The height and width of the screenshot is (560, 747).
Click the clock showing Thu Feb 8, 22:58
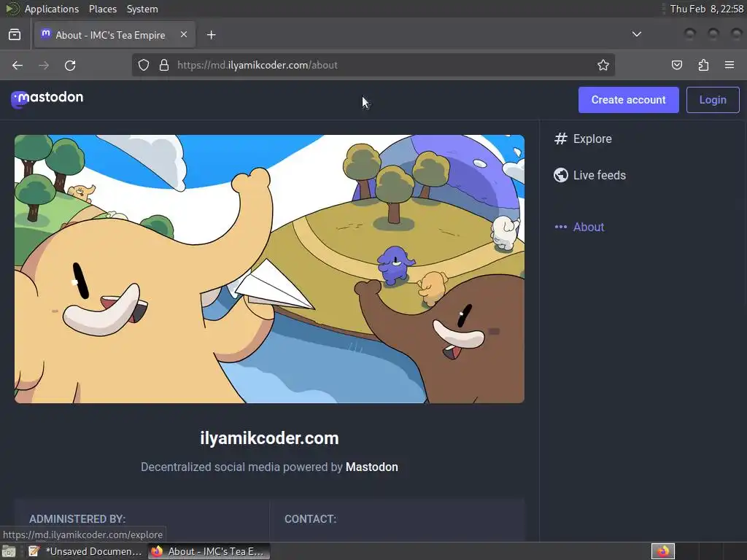(x=706, y=9)
